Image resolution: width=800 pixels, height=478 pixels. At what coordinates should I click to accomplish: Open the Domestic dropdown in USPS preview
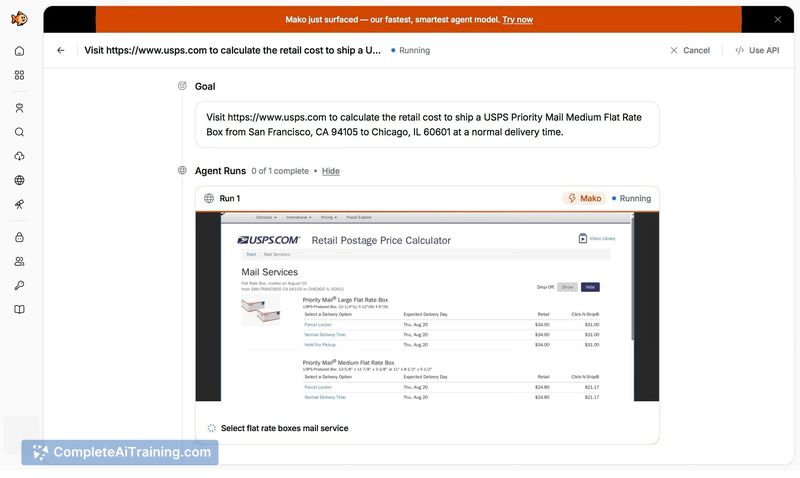(266, 217)
